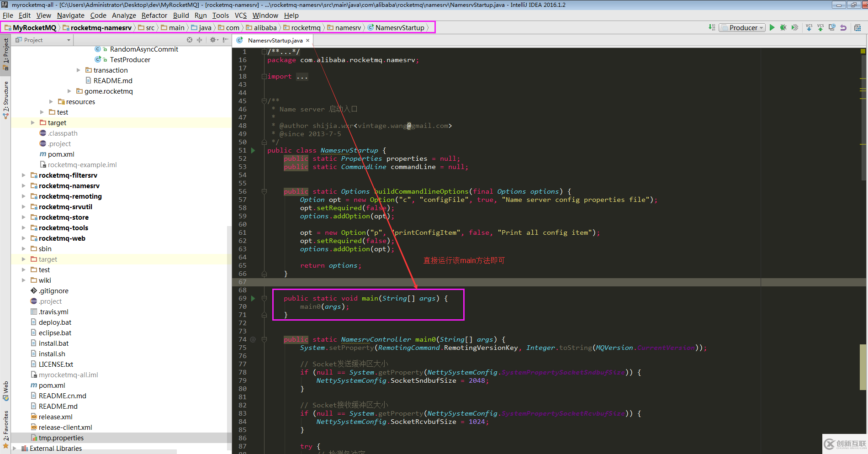
Task: Open the Refactor menu
Action: tap(154, 16)
